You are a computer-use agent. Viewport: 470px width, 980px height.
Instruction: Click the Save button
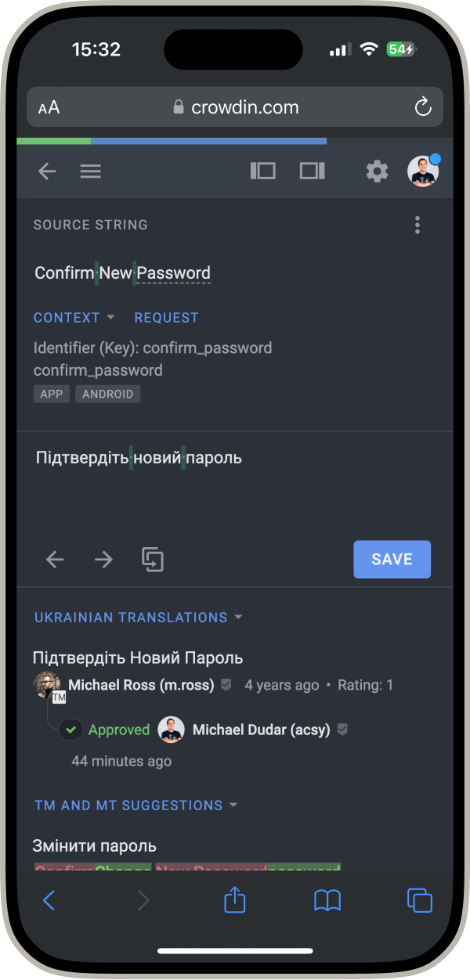pos(392,559)
